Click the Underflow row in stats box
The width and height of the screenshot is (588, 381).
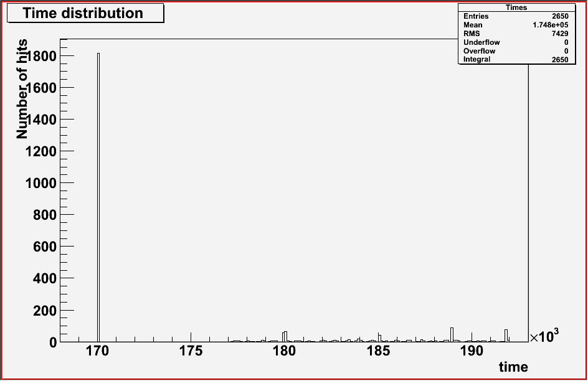pyautogui.click(x=516, y=42)
